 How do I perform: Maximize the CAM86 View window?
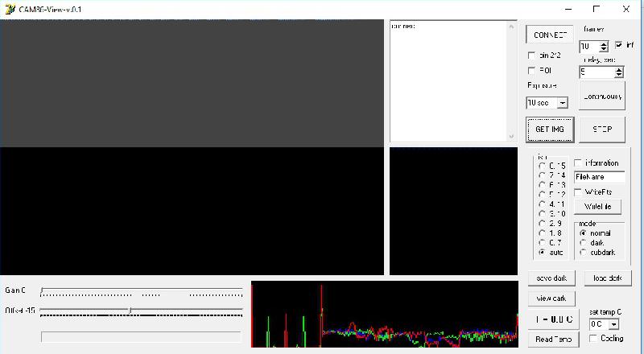tap(597, 9)
